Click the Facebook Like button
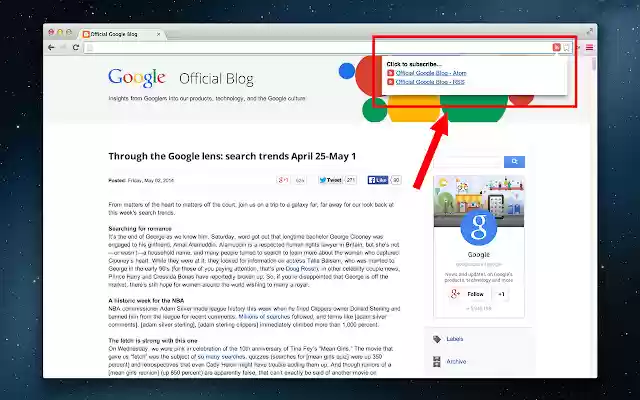Viewport: 640px width, 400px height. click(378, 180)
